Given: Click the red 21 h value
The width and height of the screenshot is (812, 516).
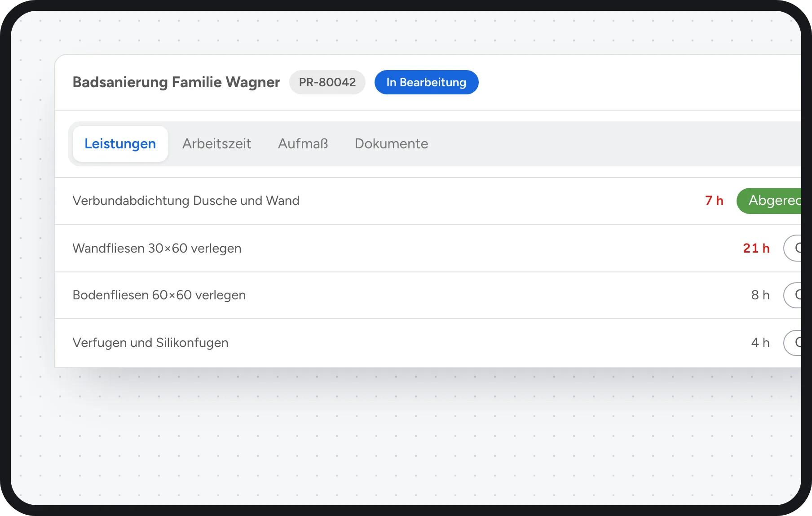Looking at the screenshot, I should tap(756, 249).
